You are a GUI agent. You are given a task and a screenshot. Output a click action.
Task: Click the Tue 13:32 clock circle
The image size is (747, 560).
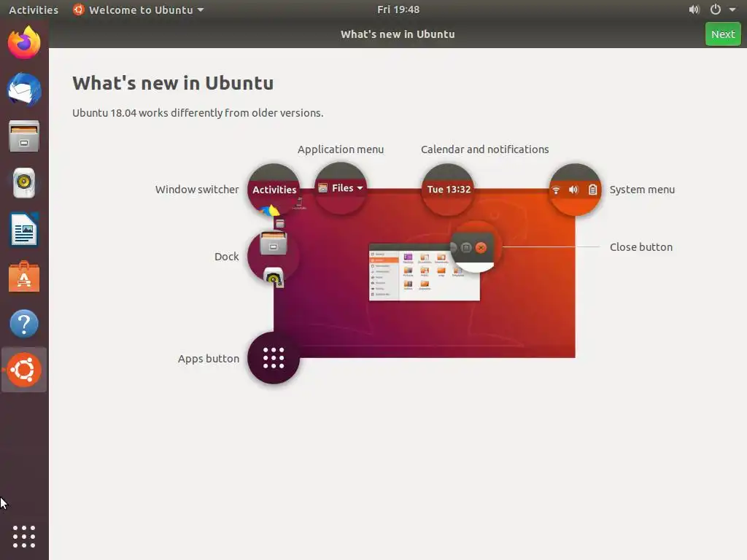point(449,190)
